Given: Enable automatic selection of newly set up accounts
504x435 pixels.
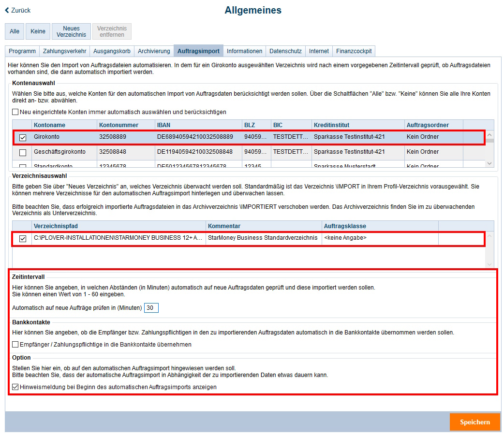Looking at the screenshot, I should [15, 112].
